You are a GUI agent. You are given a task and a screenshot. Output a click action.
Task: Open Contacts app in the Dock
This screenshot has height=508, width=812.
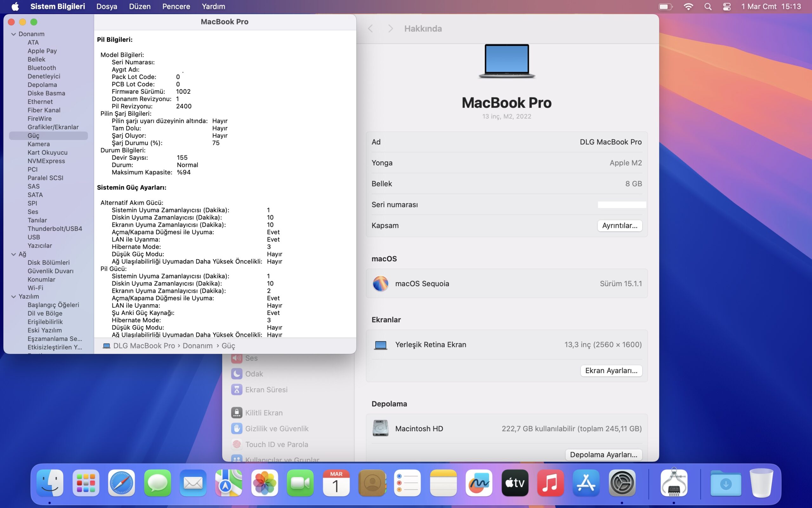pos(372,483)
